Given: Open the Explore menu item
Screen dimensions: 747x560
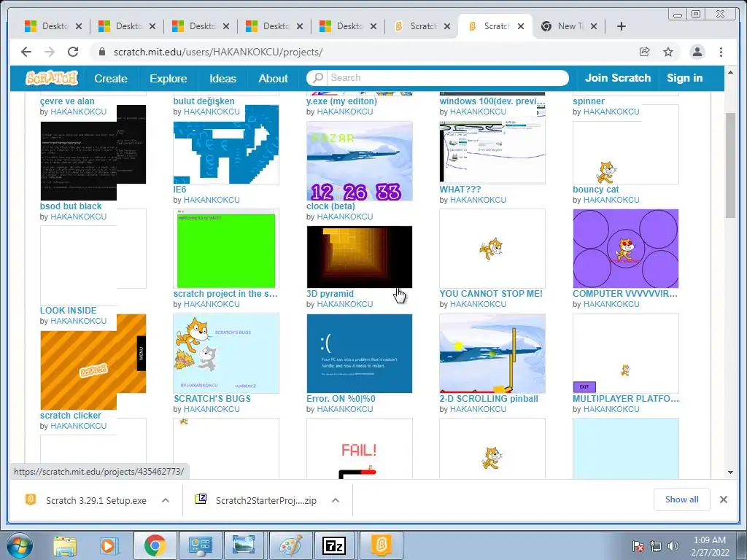Looking at the screenshot, I should 169,79.
